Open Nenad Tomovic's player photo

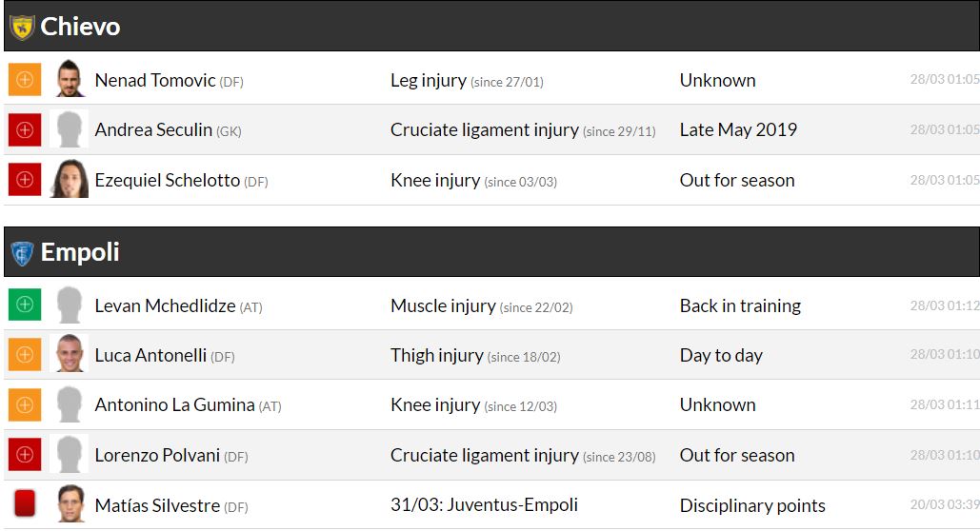69,80
